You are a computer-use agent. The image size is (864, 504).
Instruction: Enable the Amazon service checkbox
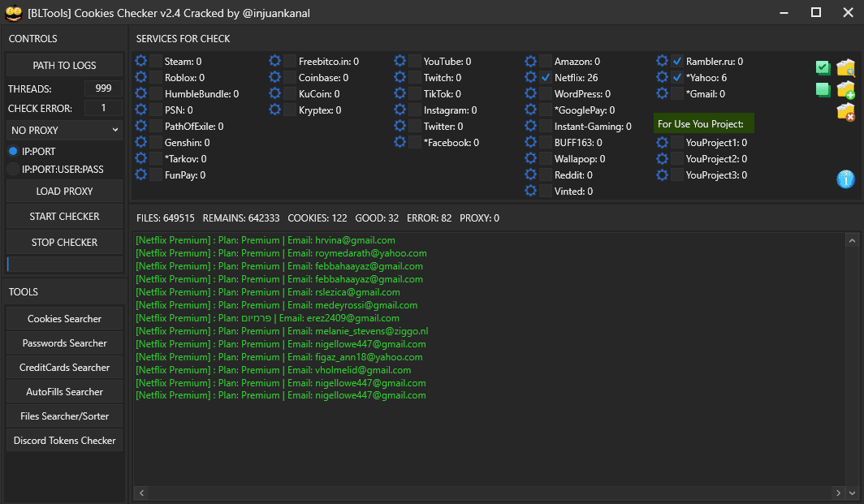tap(546, 62)
